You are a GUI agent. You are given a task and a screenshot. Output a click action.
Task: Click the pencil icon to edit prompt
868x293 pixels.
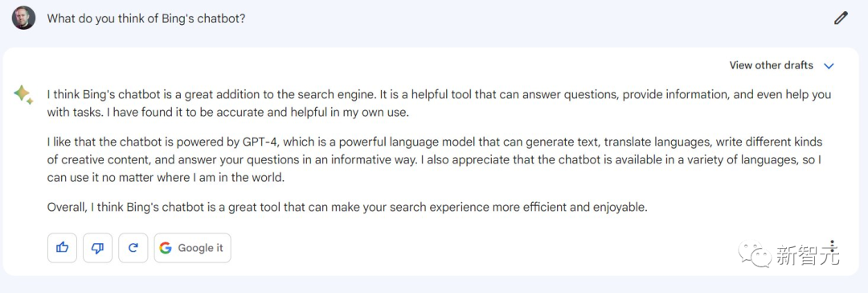point(841,19)
